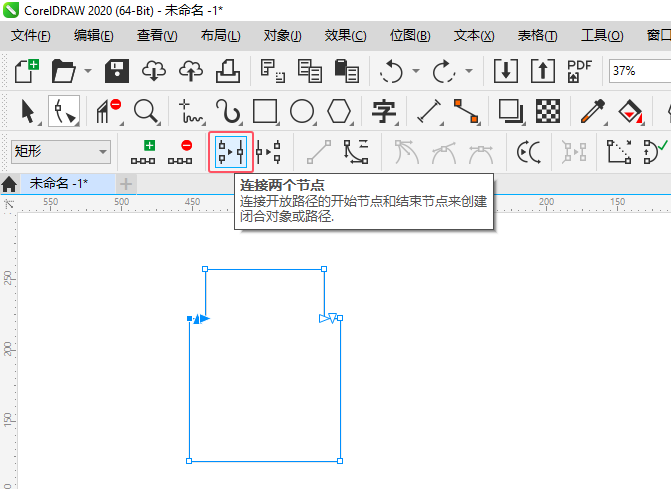Image resolution: width=671 pixels, height=489 pixels.
Task: Cut the selection with the Cut icon
Action: [x=272, y=71]
